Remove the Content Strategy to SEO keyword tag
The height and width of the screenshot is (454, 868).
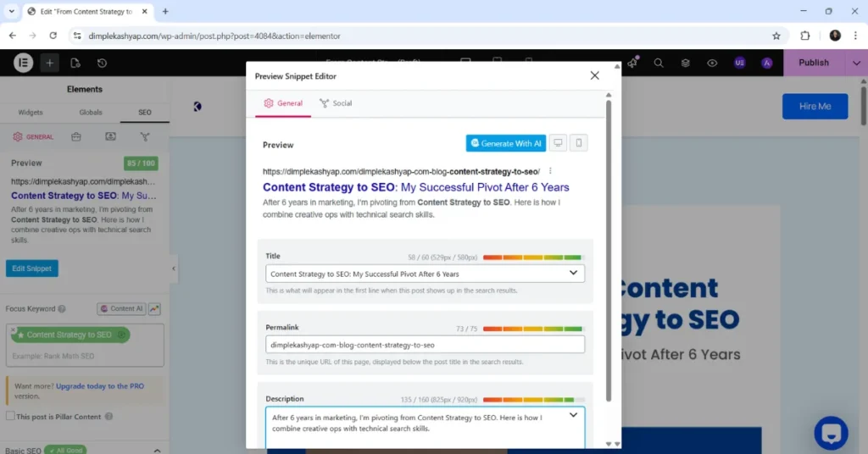click(x=14, y=329)
